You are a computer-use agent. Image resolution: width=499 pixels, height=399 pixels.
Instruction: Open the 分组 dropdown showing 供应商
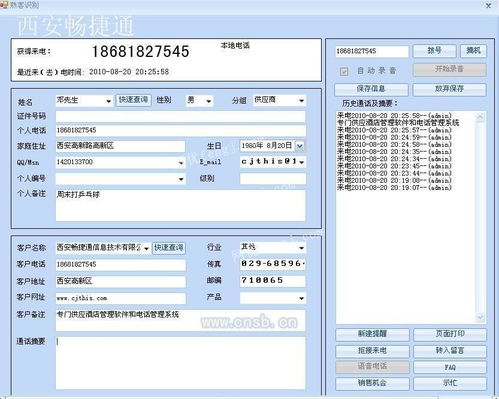(301, 101)
